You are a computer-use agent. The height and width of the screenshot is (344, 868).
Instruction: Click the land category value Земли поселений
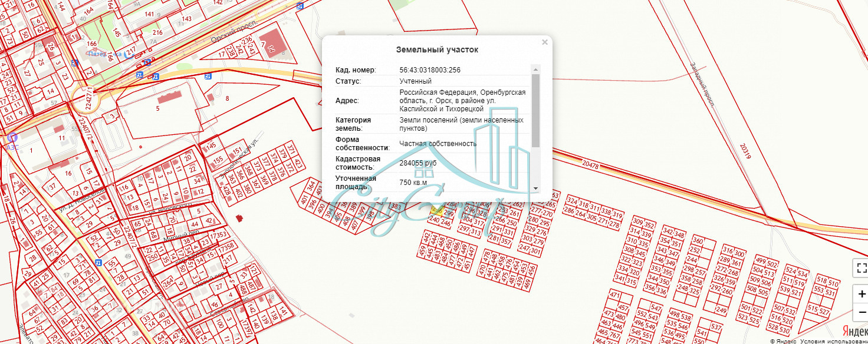pyautogui.click(x=461, y=124)
